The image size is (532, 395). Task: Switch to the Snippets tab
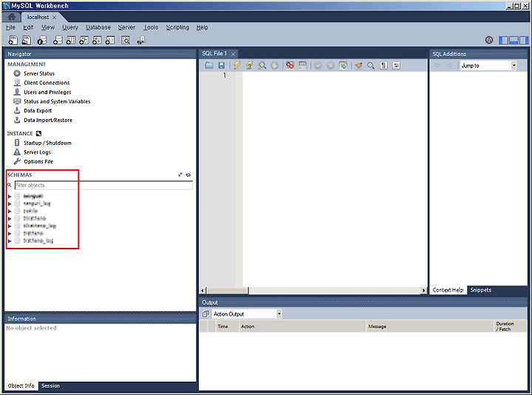(x=481, y=290)
